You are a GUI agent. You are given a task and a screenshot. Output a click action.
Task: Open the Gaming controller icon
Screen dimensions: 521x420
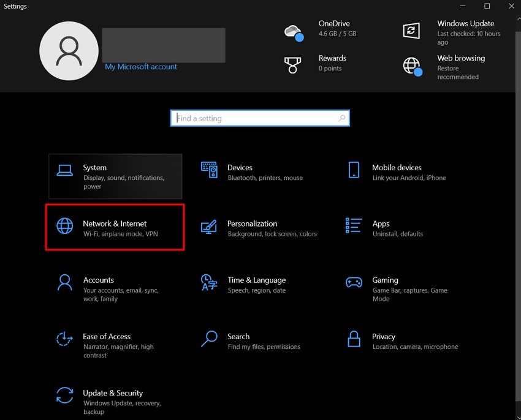pos(354,282)
